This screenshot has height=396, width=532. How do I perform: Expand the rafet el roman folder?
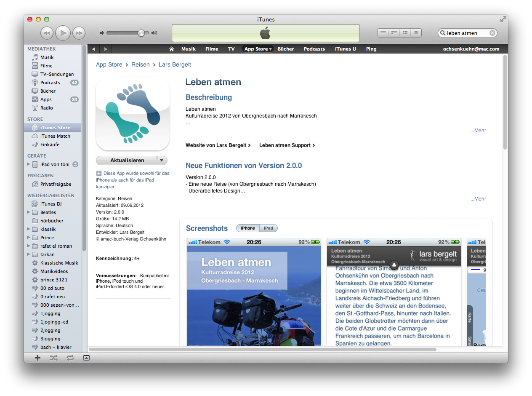click(29, 246)
